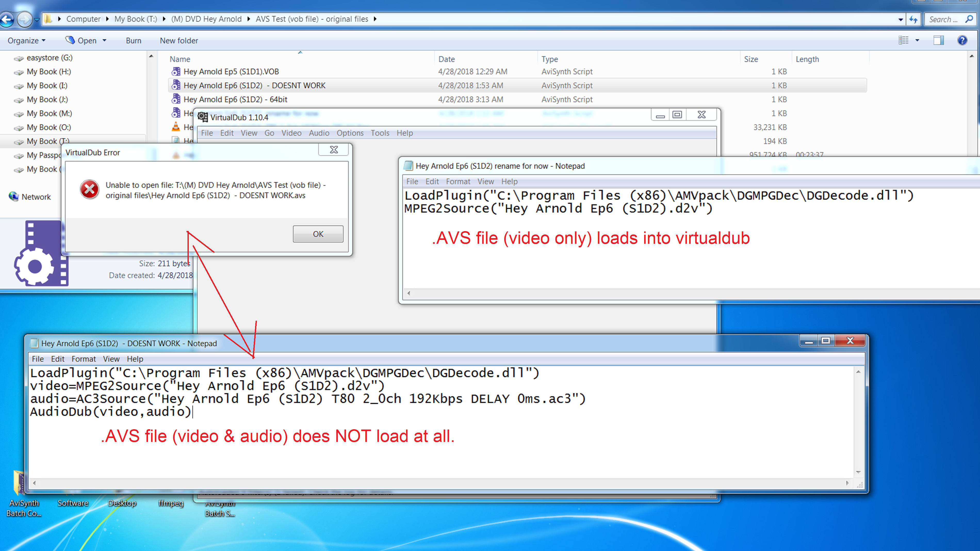This screenshot has height=551, width=980.
Task: Open File menu in DOESNT WORK Notepad
Action: (x=38, y=359)
